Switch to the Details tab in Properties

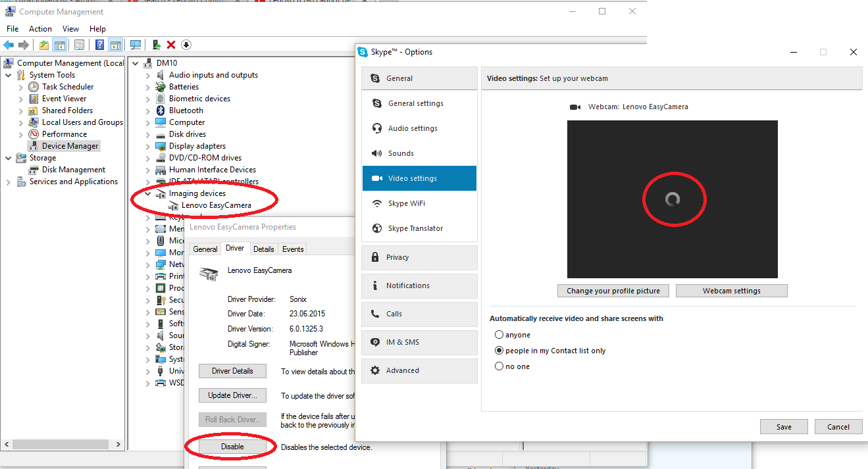click(x=264, y=249)
